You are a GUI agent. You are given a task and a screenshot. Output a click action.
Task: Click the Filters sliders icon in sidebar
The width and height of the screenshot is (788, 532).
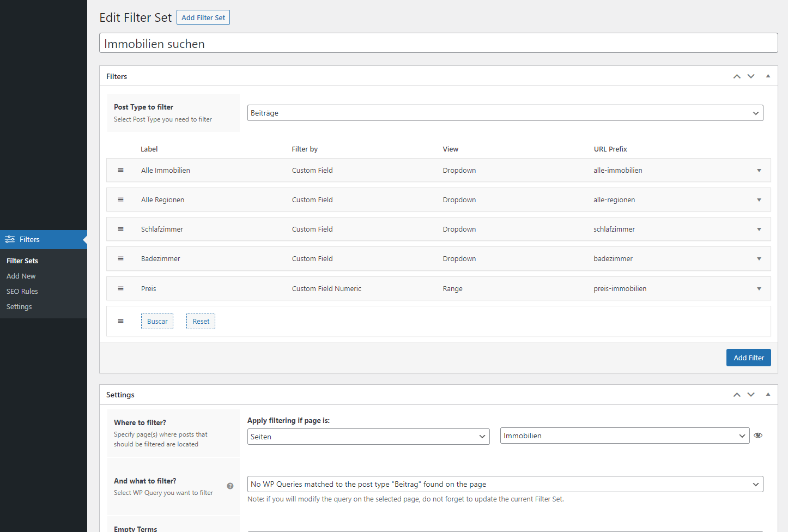[10, 239]
